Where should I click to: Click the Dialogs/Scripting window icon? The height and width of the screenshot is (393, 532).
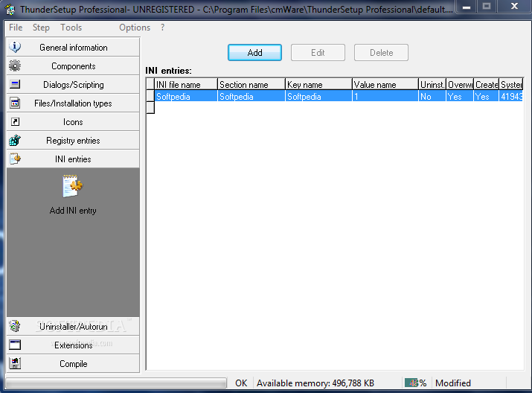[15, 84]
